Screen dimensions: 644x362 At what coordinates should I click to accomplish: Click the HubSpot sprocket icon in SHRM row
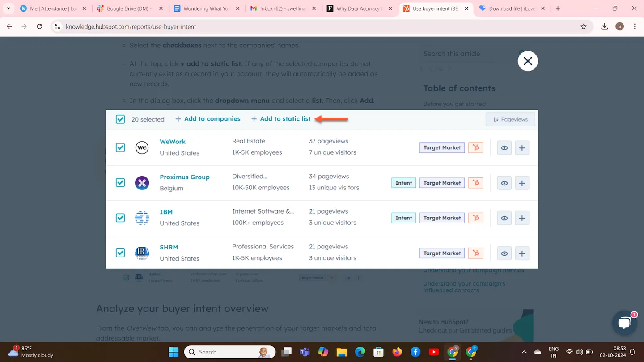pos(476,253)
